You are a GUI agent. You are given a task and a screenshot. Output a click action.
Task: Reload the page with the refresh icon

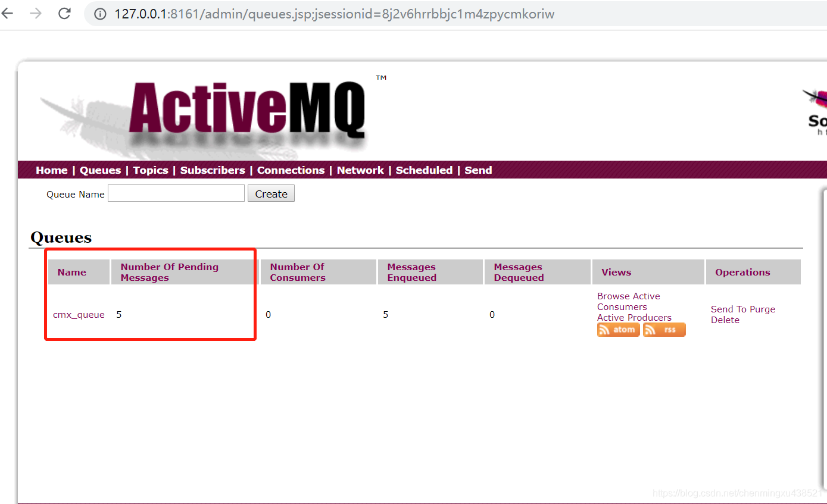tap(64, 13)
